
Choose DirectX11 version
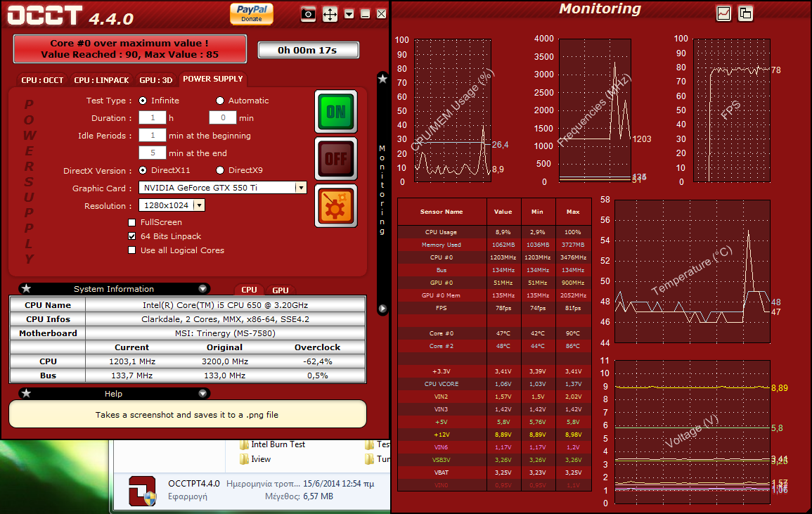[143, 170]
